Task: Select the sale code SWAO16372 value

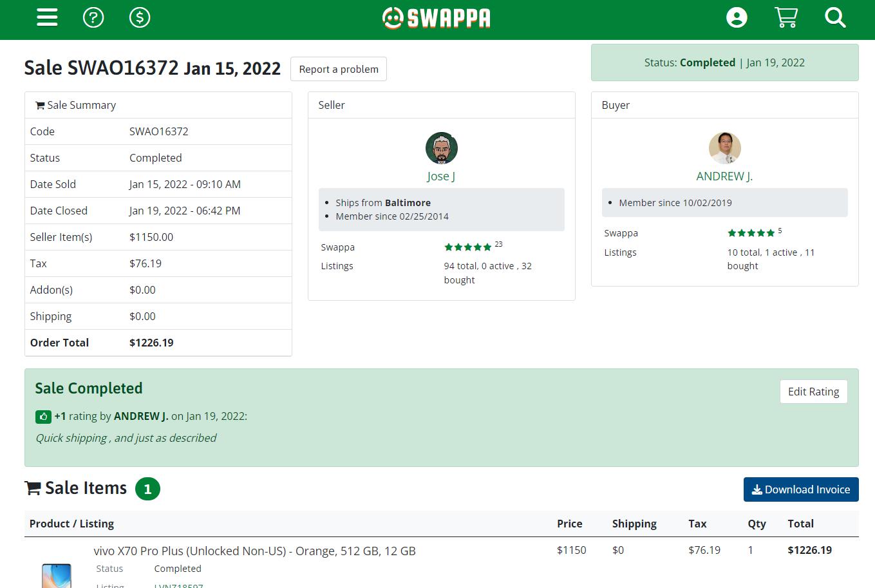Action: point(159,131)
